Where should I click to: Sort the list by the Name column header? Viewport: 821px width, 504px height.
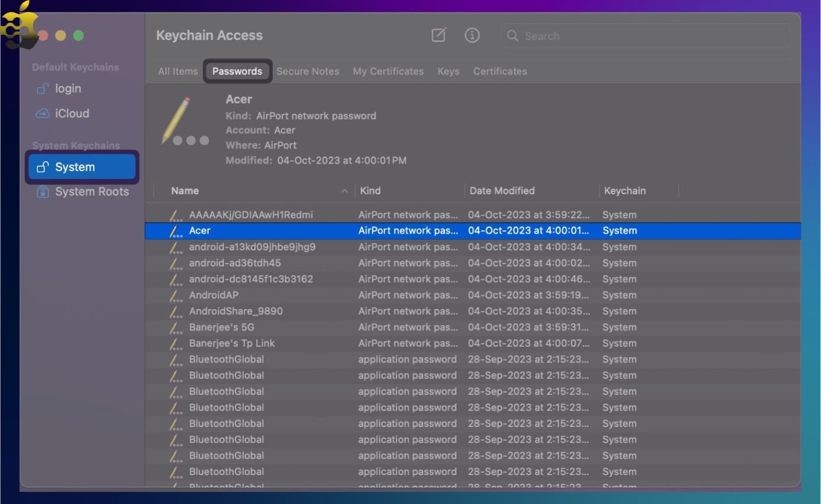pyautogui.click(x=185, y=191)
